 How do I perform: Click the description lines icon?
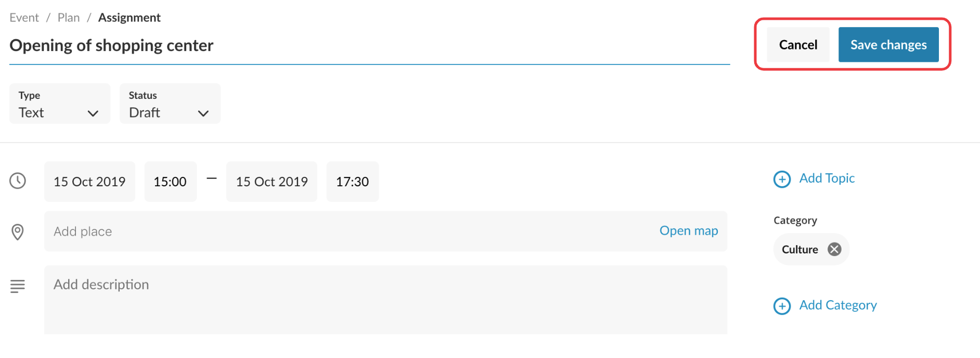point(18,286)
